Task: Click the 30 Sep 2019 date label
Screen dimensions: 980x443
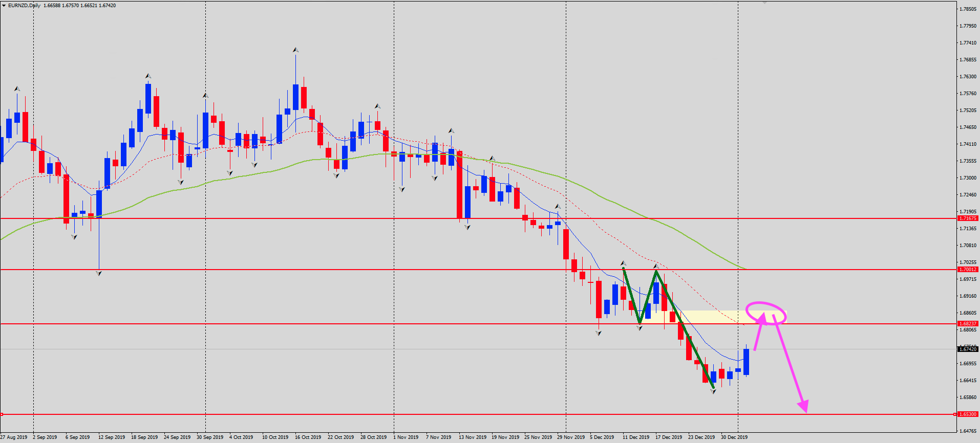Action: click(x=210, y=437)
